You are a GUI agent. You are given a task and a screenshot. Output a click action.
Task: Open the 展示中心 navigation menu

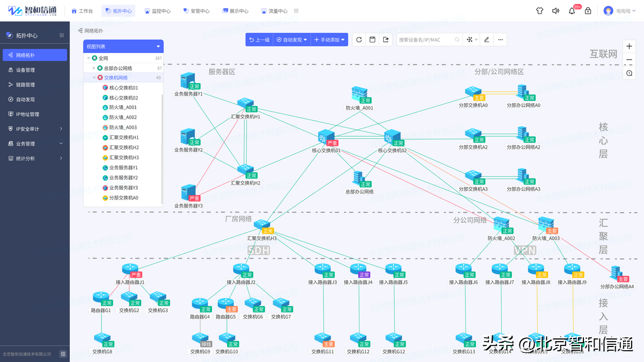point(235,10)
